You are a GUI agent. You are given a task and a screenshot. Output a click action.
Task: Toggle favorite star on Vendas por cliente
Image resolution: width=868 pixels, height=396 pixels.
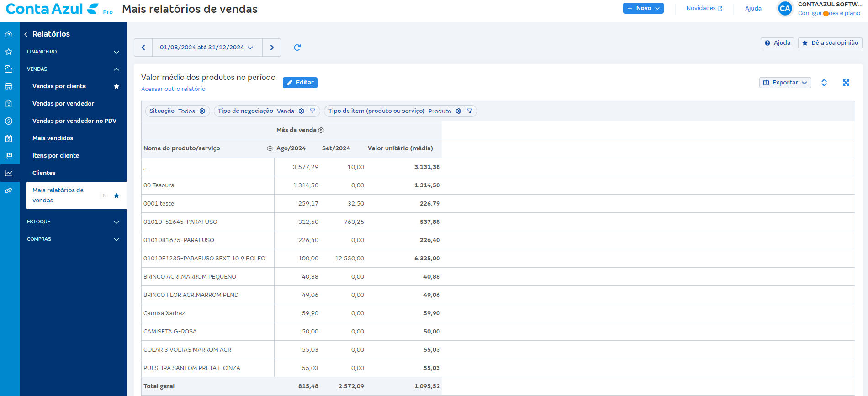(116, 86)
